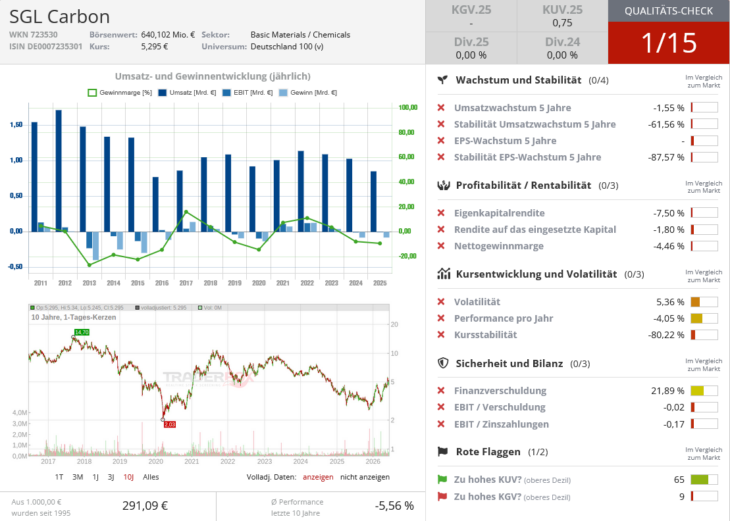730x521 pixels.
Task: Click the hands icon beside Profitabilität / Rentabilität
Action: tap(443, 185)
